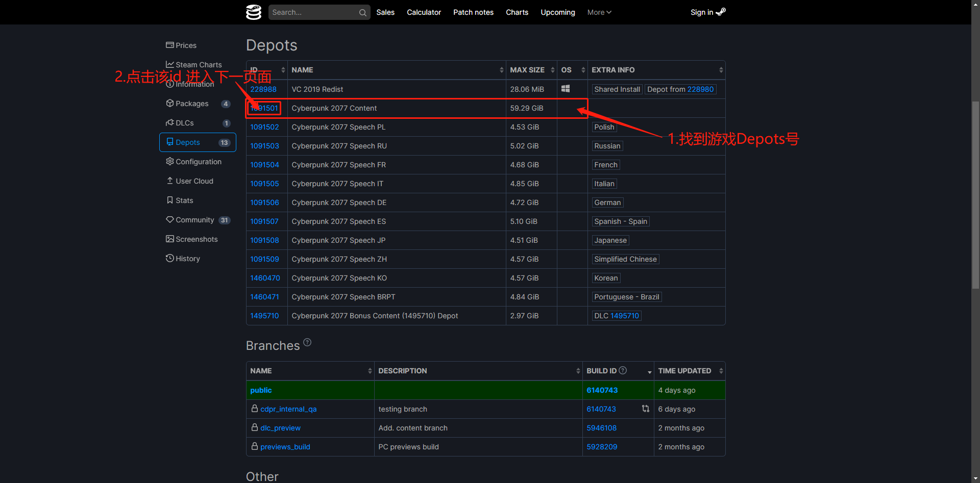Open the dlc_preview branch link
The image size is (980, 483).
tap(280, 428)
